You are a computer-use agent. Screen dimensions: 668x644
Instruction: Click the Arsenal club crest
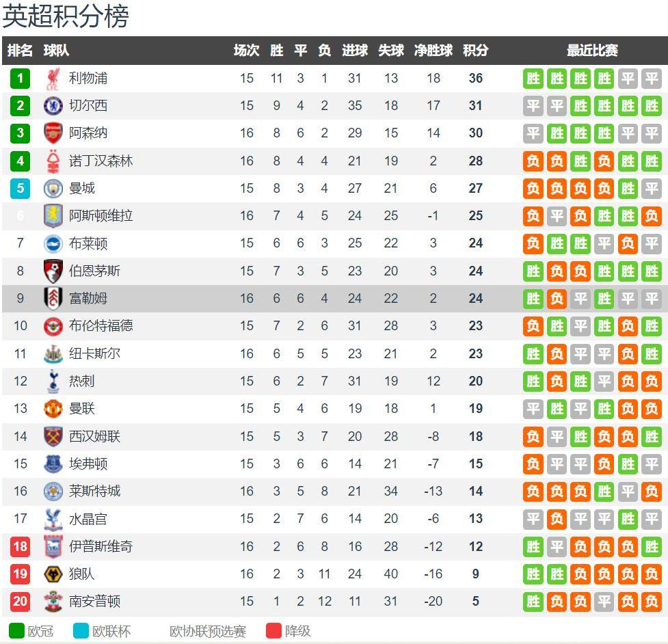tap(53, 133)
